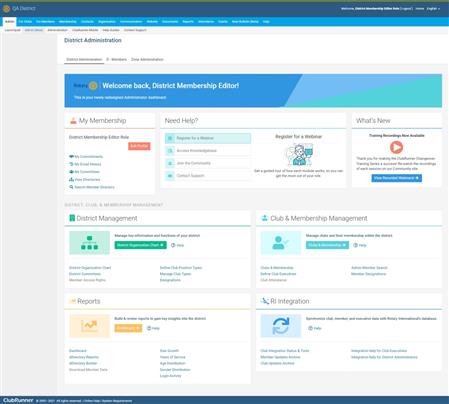Click the Club & Membership person graphic
The image size is (449, 404).
(x=281, y=243)
